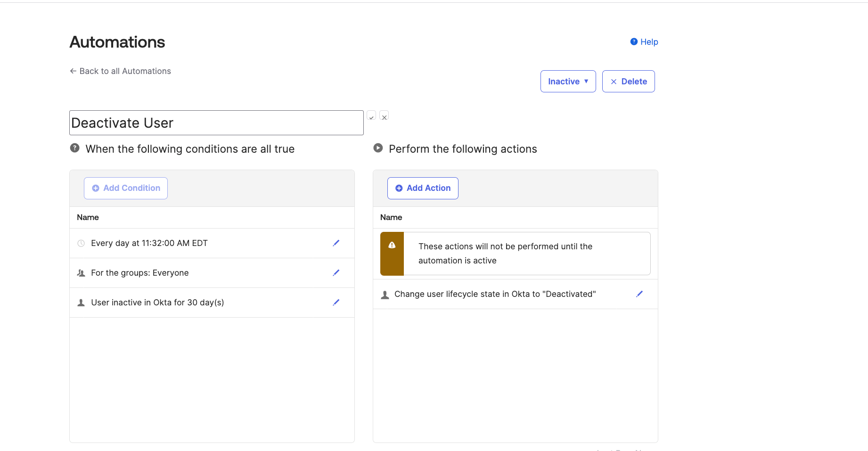Click the person icon on the Okta lifecycle action

click(x=385, y=294)
